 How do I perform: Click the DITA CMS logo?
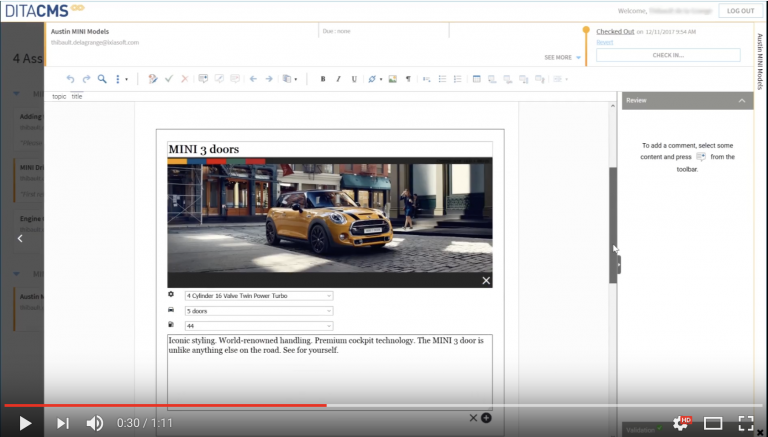point(45,10)
